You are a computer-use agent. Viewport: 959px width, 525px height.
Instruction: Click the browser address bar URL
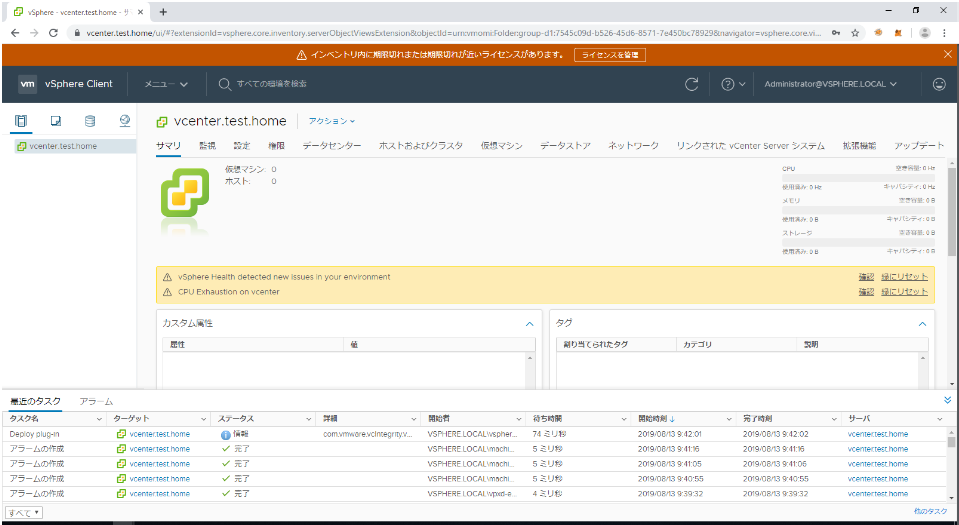454,33
